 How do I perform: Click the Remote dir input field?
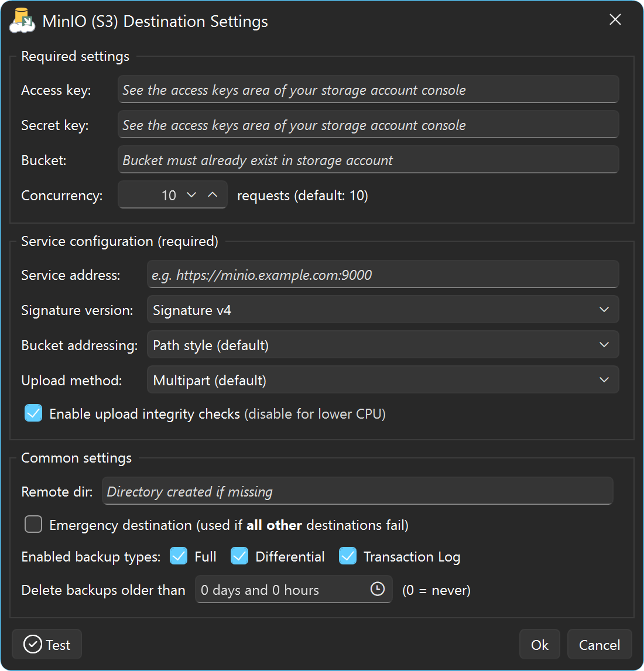pyautogui.click(x=358, y=491)
